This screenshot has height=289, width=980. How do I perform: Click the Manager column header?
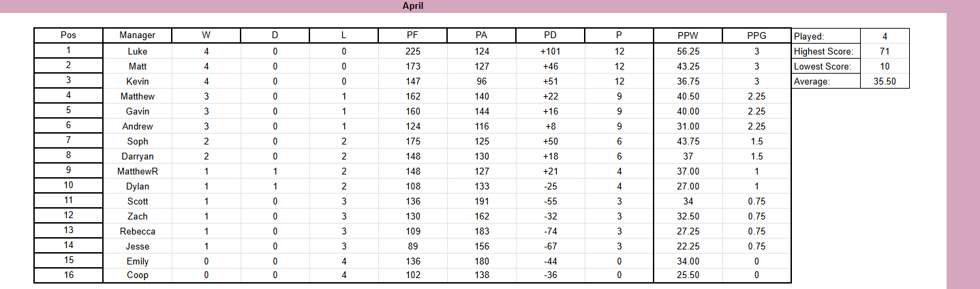(x=137, y=35)
